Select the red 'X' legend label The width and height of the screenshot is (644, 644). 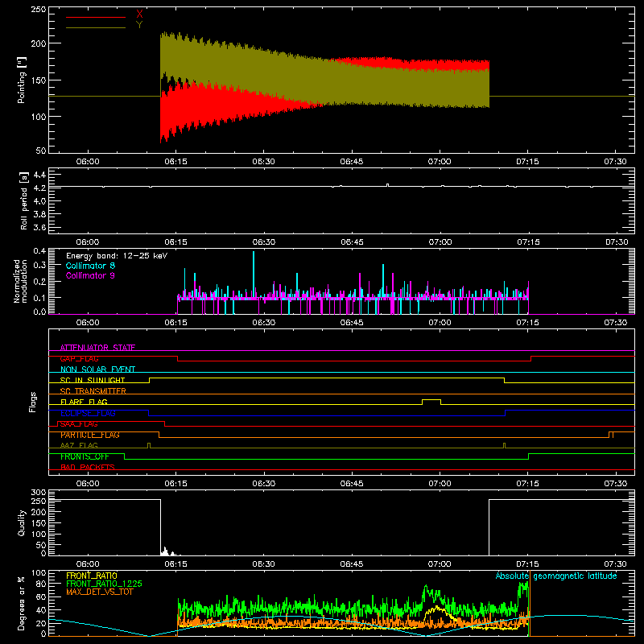tap(139, 14)
